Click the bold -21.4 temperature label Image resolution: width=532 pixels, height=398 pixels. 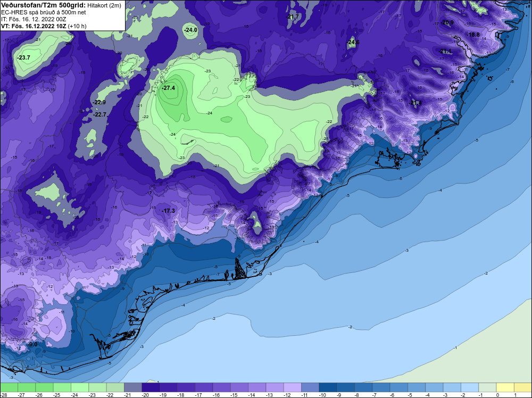coord(415,103)
